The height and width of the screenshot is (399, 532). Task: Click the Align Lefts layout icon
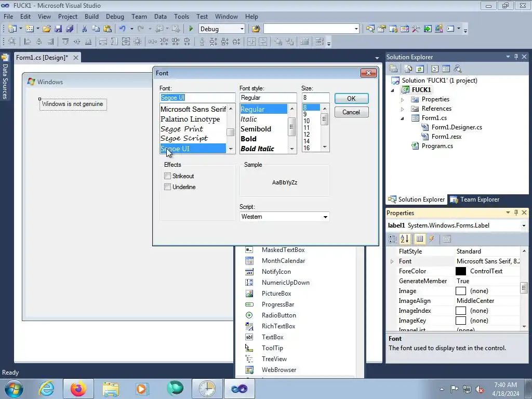point(28,42)
